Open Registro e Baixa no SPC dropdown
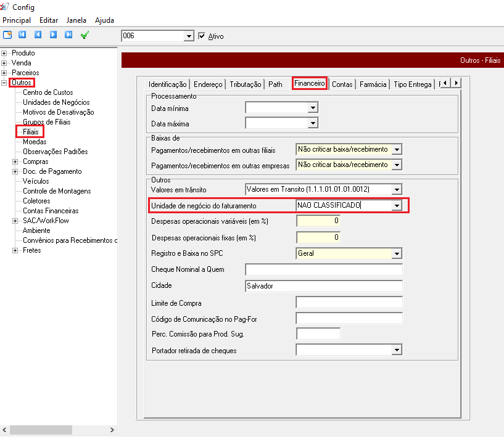The width and height of the screenshot is (504, 437). pyautogui.click(x=397, y=253)
